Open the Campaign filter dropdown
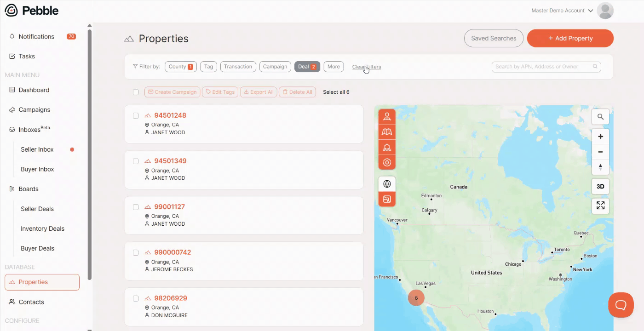The image size is (644, 331). [x=275, y=67]
